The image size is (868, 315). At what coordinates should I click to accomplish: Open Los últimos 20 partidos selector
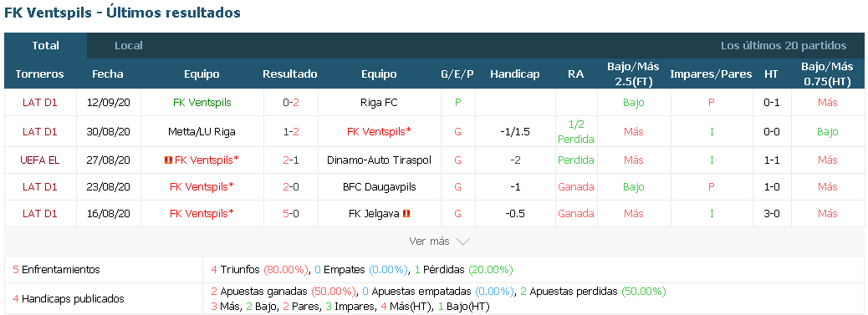point(784,45)
